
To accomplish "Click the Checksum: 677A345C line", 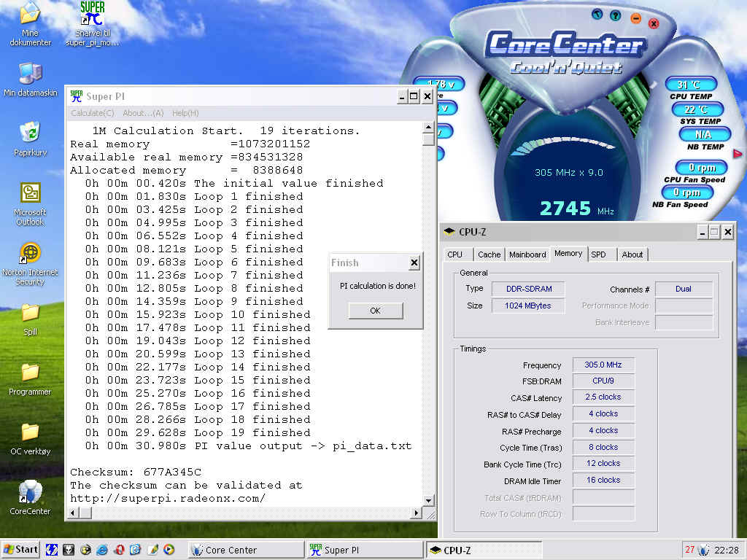I will click(x=136, y=472).
